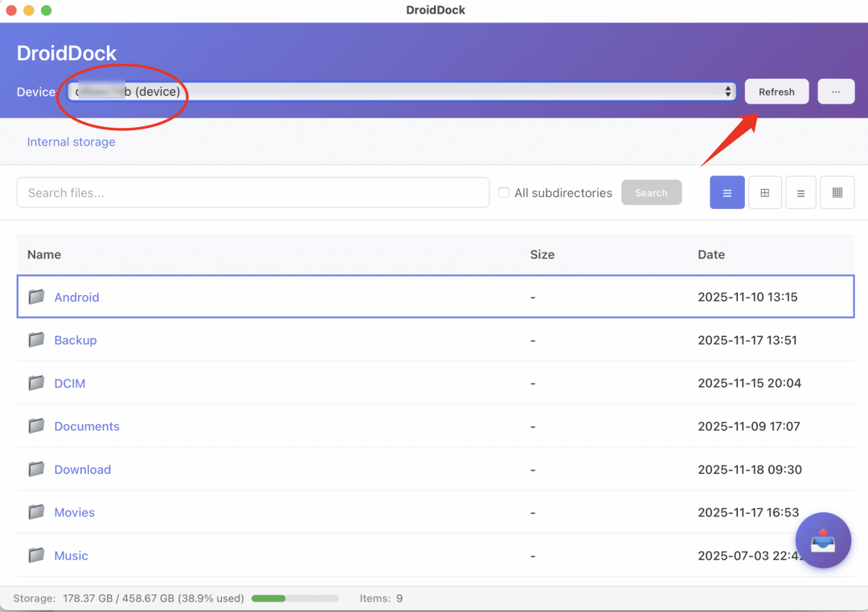Image resolution: width=868 pixels, height=612 pixels.
Task: Click the Download folder icon
Action: point(36,469)
